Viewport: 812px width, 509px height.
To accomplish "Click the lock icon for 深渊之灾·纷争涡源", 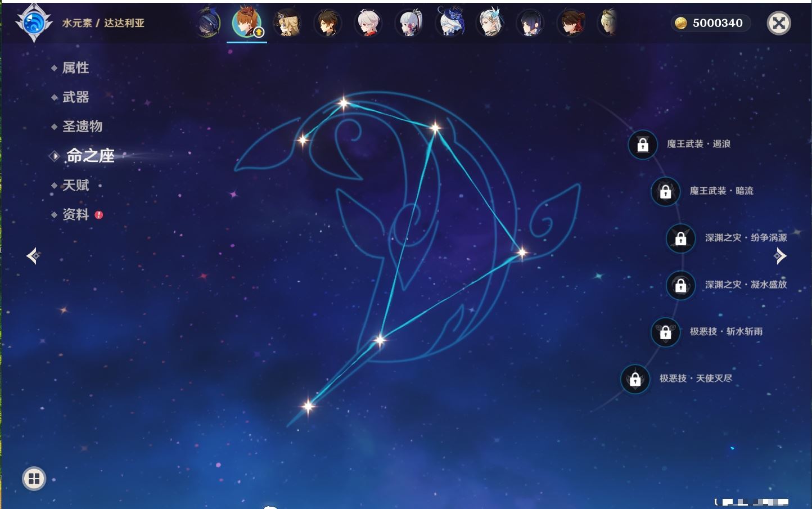I will pyautogui.click(x=680, y=238).
